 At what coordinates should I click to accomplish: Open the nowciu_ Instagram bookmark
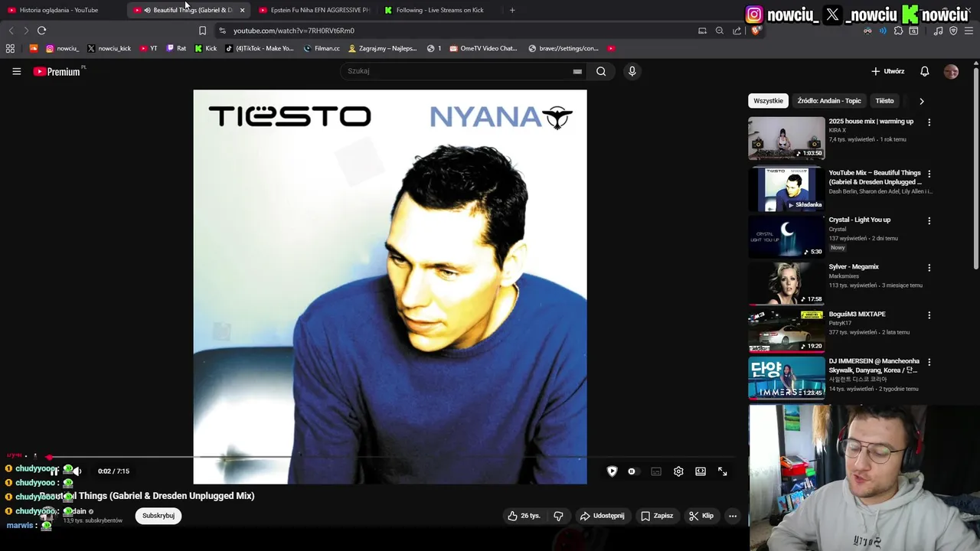click(62, 48)
